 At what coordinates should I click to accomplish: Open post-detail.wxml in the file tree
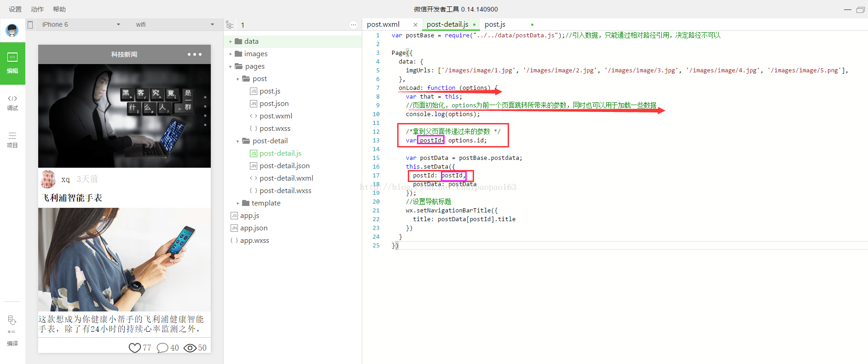pos(286,178)
